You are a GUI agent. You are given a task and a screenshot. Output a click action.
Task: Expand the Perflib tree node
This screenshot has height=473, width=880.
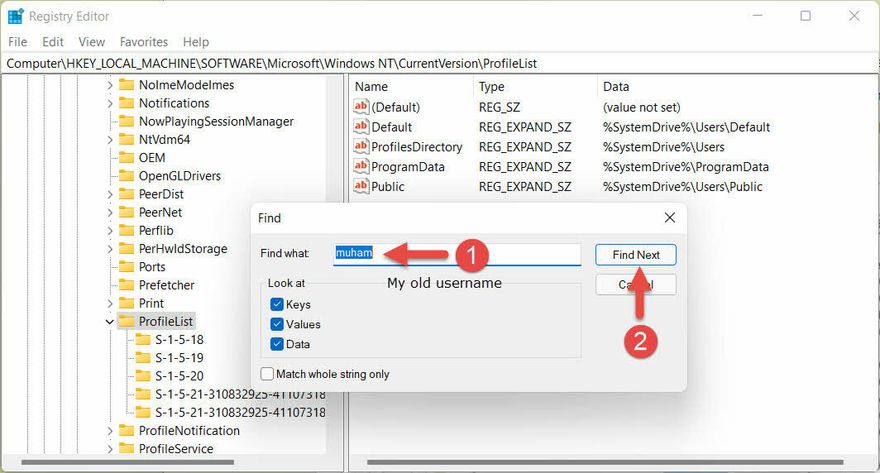pos(110,231)
